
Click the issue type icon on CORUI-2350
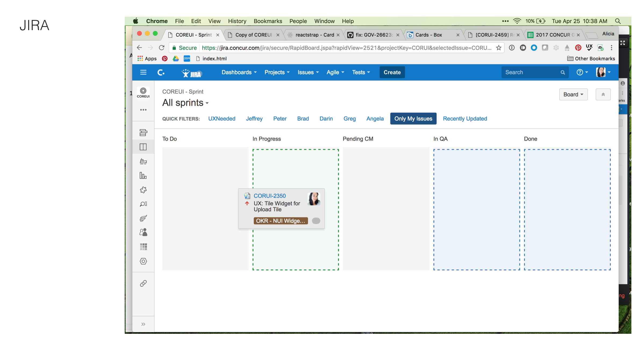[247, 196]
